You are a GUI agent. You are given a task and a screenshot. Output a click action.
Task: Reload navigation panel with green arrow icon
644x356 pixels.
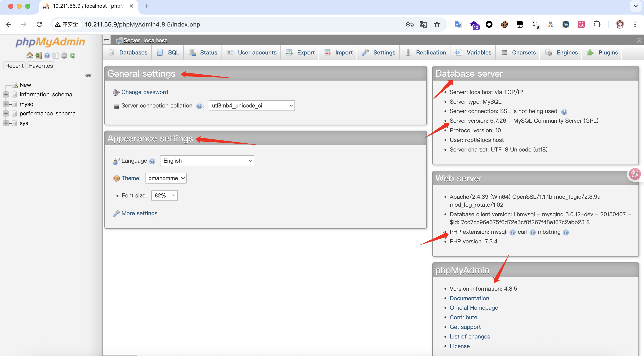click(x=73, y=55)
